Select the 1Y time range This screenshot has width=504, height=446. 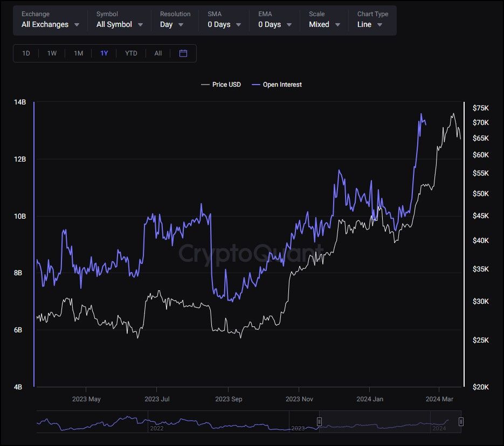104,53
